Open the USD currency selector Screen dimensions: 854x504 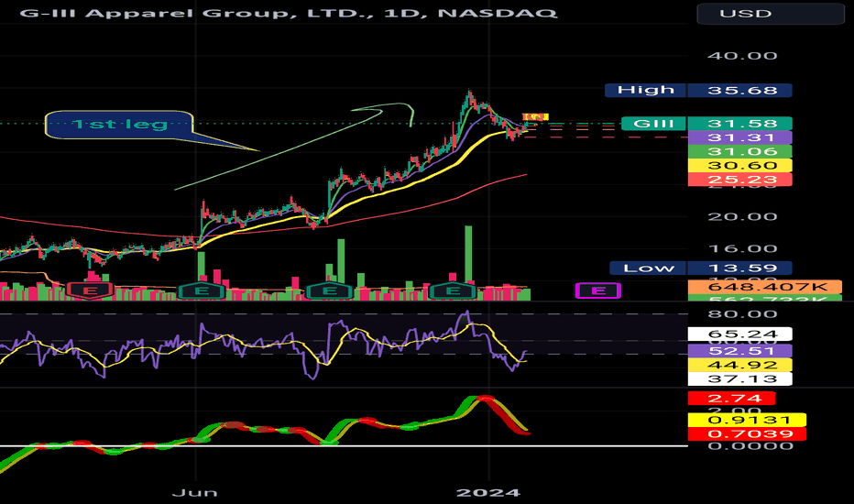[x=770, y=14]
